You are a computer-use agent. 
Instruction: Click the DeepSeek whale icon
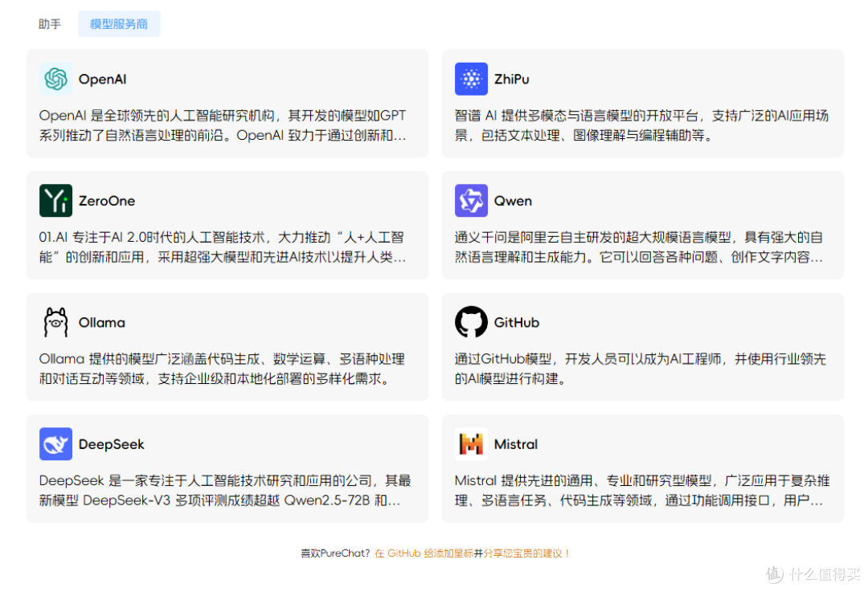tap(55, 444)
